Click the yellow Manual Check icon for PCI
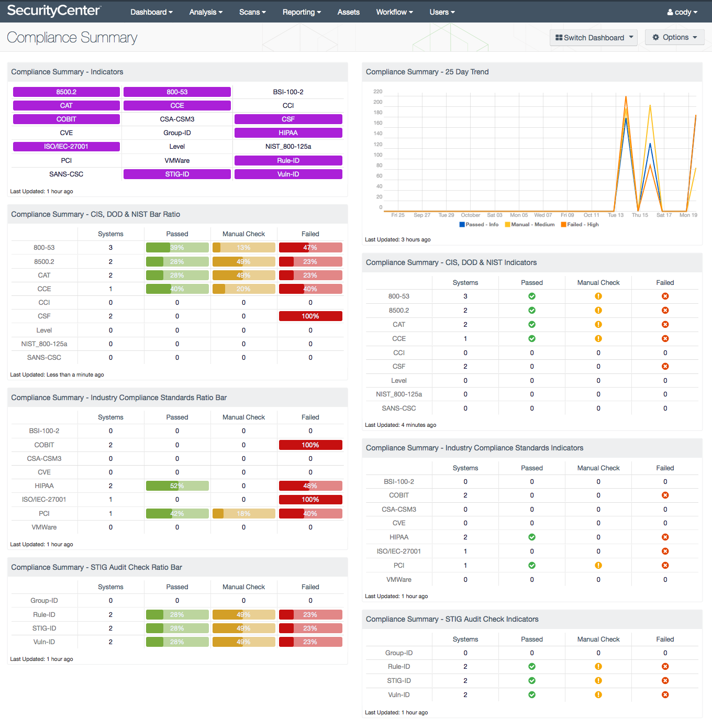This screenshot has width=712, height=728. pos(598,566)
